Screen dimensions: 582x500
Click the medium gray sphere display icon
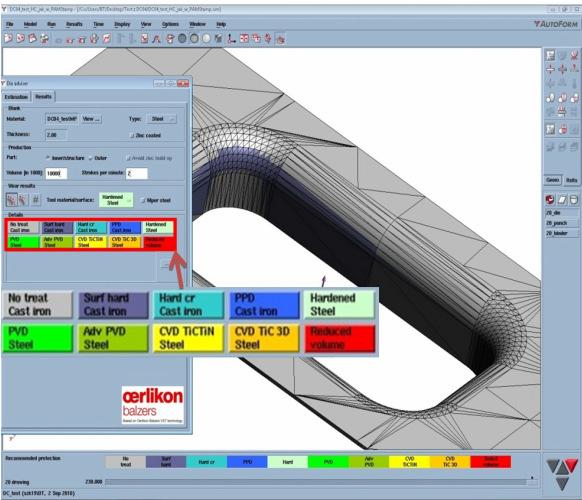(194, 39)
